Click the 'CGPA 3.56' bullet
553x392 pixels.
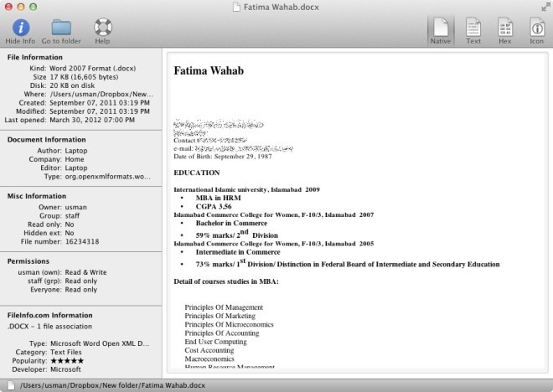pos(214,207)
